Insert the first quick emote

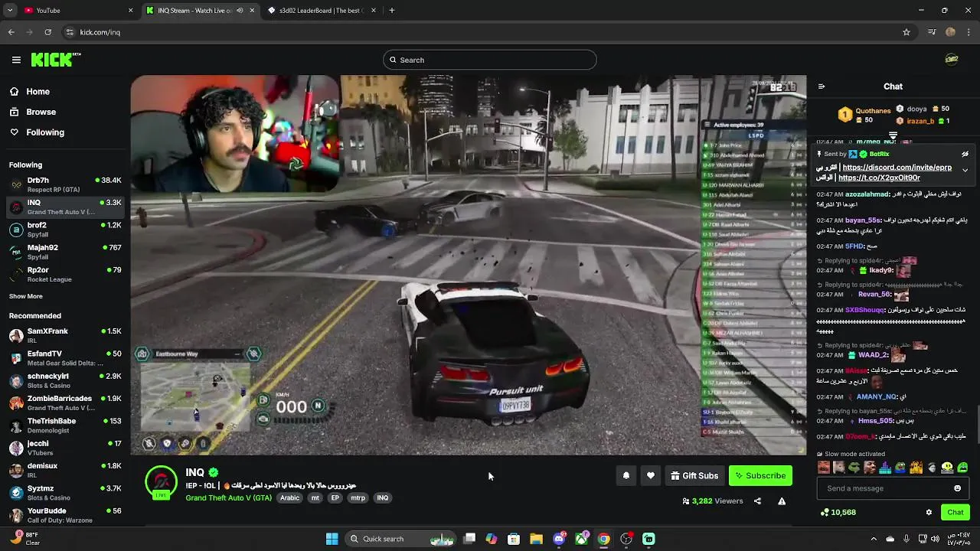824,468
